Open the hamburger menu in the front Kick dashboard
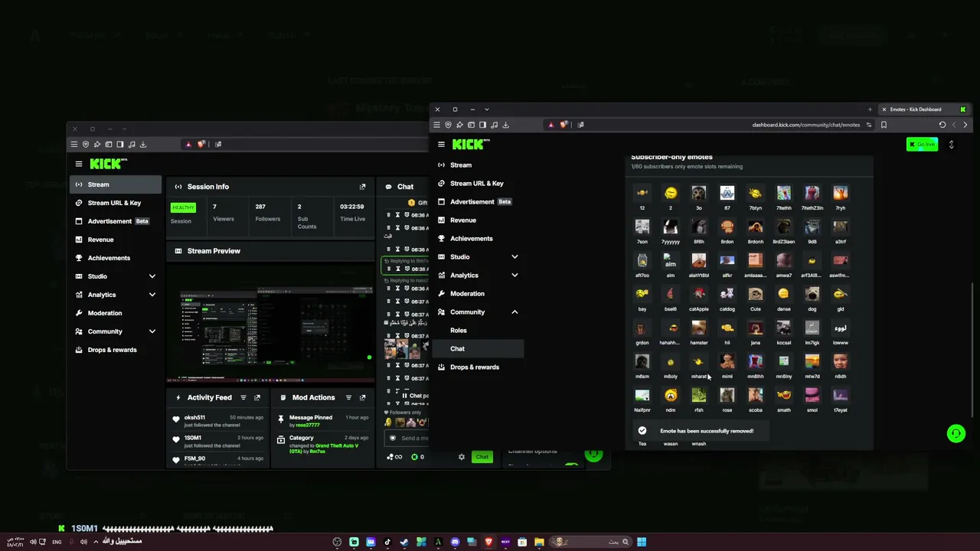Image resolution: width=980 pixels, height=551 pixels. pyautogui.click(x=441, y=144)
